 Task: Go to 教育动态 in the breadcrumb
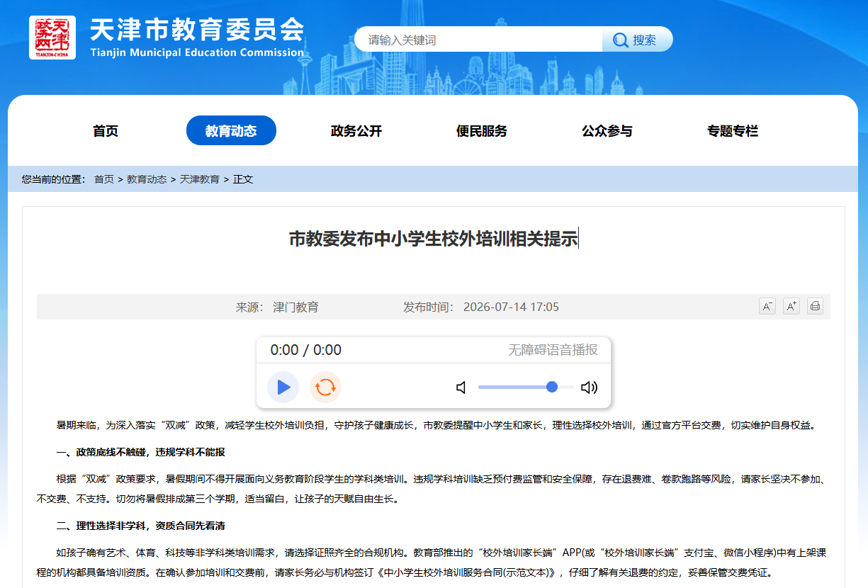[x=147, y=179]
